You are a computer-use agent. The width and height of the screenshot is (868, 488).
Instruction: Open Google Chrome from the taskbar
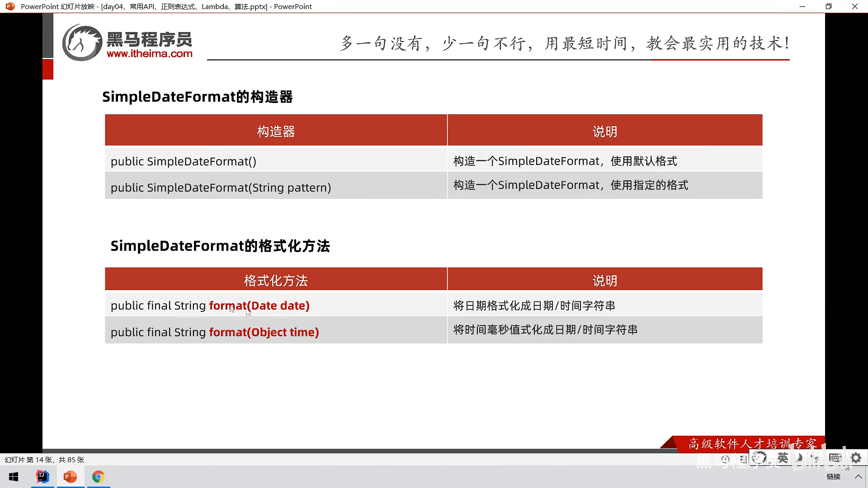(x=98, y=477)
